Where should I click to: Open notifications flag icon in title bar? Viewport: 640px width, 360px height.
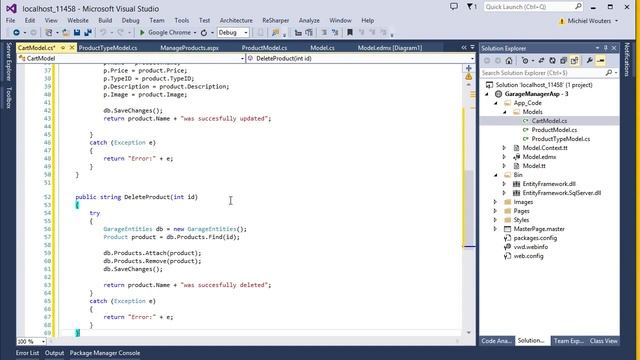[x=471, y=7]
